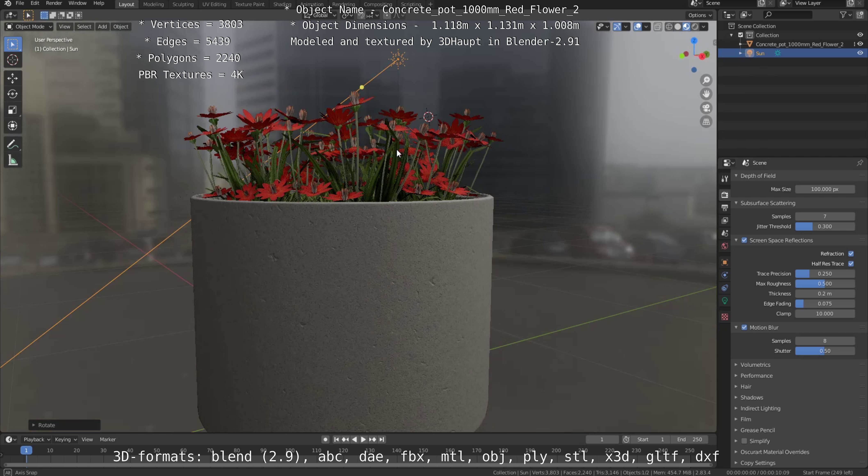The height and width of the screenshot is (476, 868).
Task: Open the Texture properties tab
Action: [724, 317]
